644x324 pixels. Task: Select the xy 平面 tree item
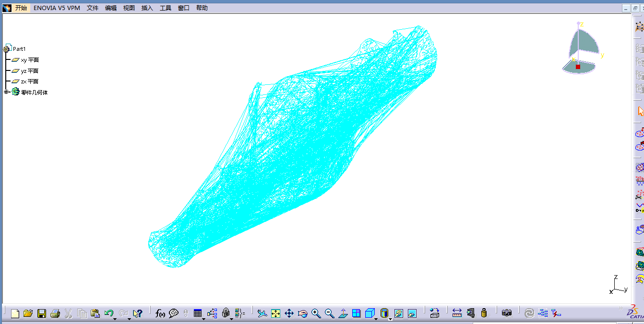coord(29,60)
